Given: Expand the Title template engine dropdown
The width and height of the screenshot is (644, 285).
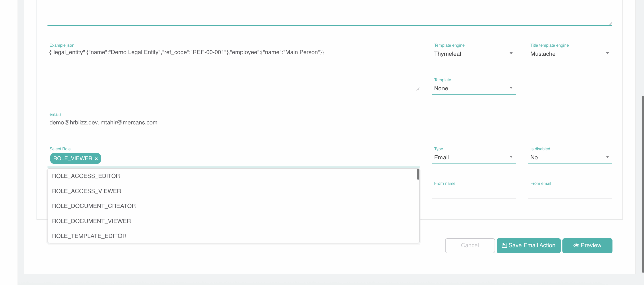Looking at the screenshot, I should [570, 54].
